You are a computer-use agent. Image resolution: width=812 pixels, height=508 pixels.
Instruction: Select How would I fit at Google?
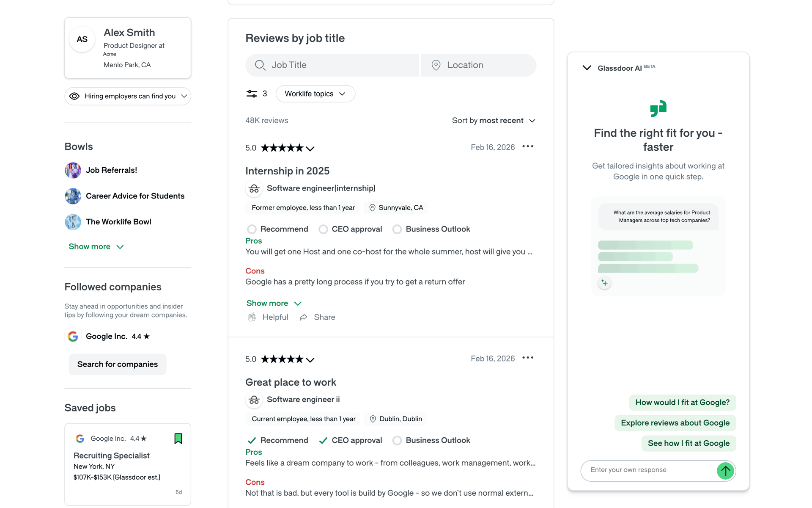point(683,403)
